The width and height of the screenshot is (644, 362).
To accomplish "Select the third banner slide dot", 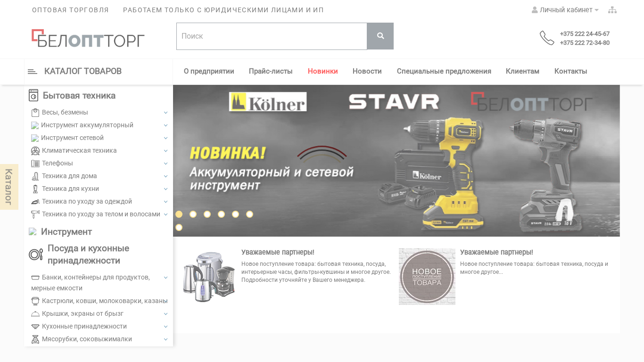I will 207,214.
